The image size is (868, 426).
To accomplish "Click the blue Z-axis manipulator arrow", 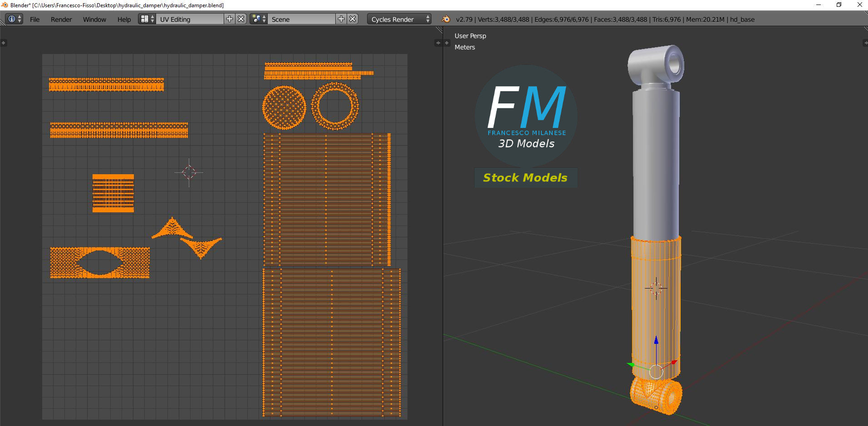I will pyautogui.click(x=656, y=340).
